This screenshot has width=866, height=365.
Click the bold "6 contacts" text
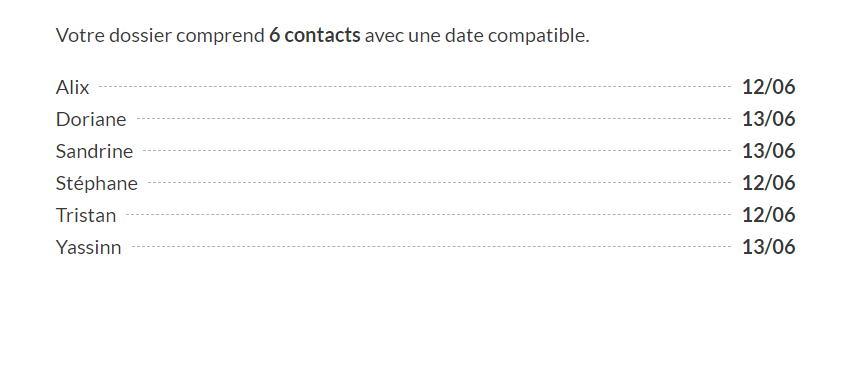pyautogui.click(x=315, y=36)
